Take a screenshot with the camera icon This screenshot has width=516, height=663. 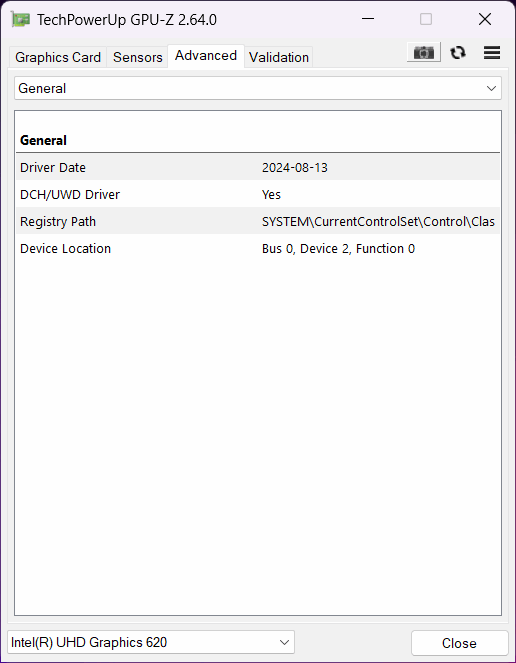(x=424, y=52)
